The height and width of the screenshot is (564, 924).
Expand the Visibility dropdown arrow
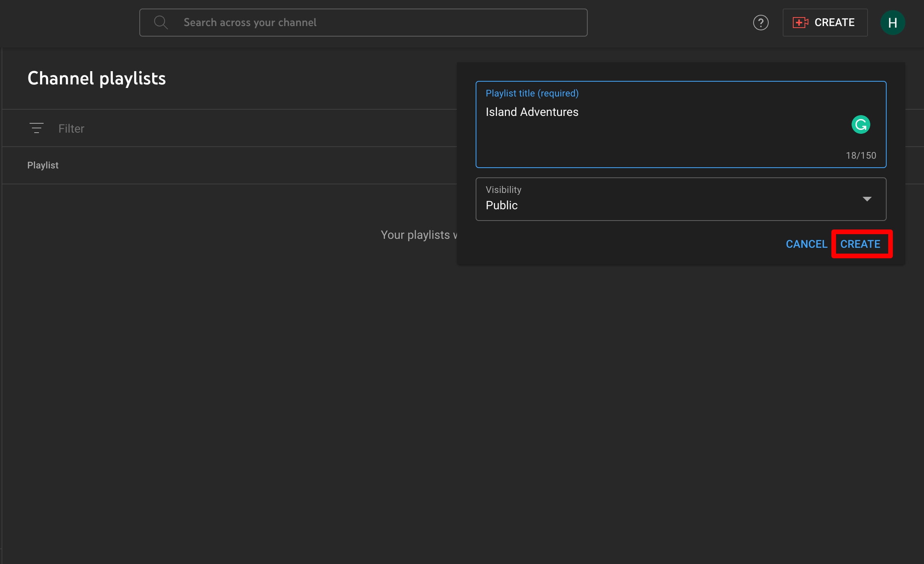point(867,199)
